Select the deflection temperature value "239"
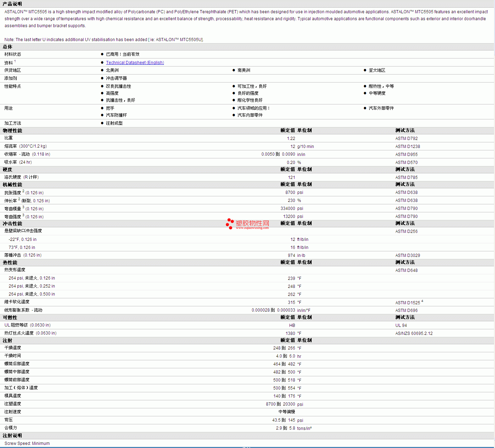The height and width of the screenshot is (448, 495). click(x=291, y=278)
